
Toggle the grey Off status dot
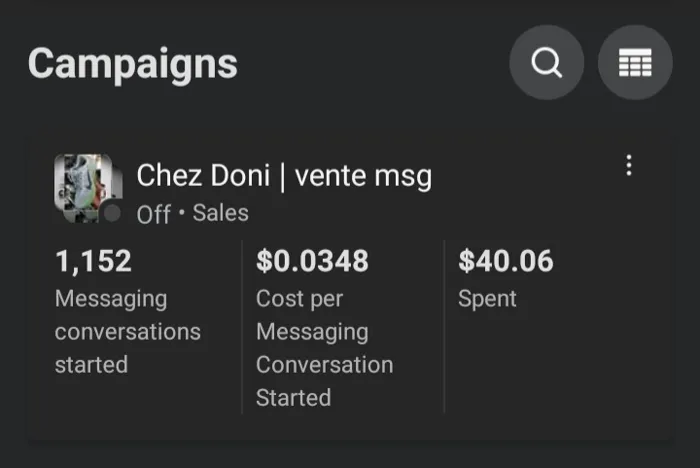click(x=112, y=213)
